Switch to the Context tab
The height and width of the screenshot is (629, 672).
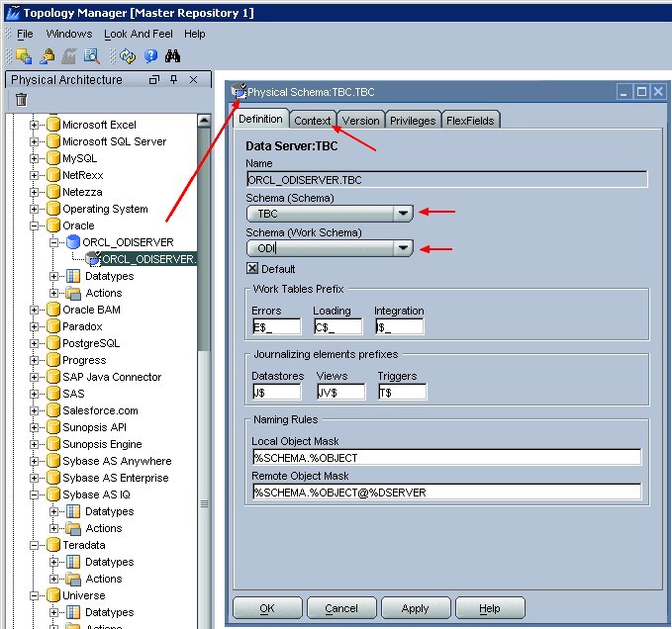pos(313,120)
